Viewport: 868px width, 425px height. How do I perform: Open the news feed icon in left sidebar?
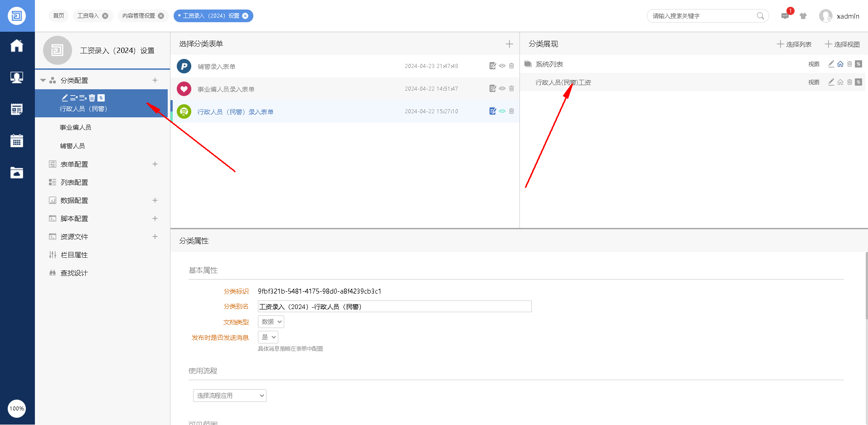click(17, 109)
